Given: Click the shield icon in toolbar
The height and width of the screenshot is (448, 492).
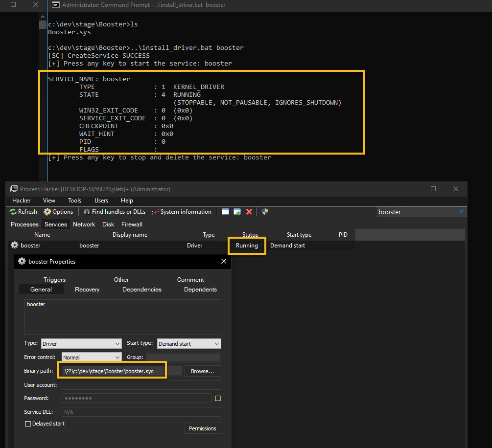Looking at the screenshot, I should point(265,212).
